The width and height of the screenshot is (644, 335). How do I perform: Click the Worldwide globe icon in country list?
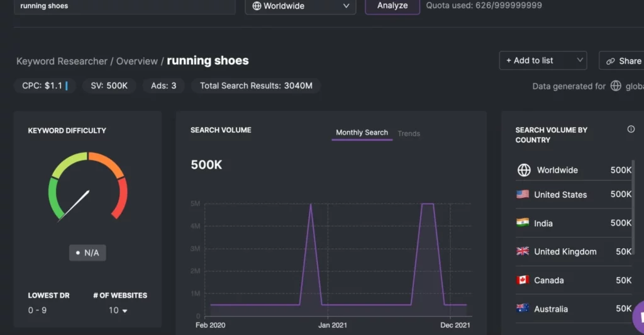coord(524,170)
